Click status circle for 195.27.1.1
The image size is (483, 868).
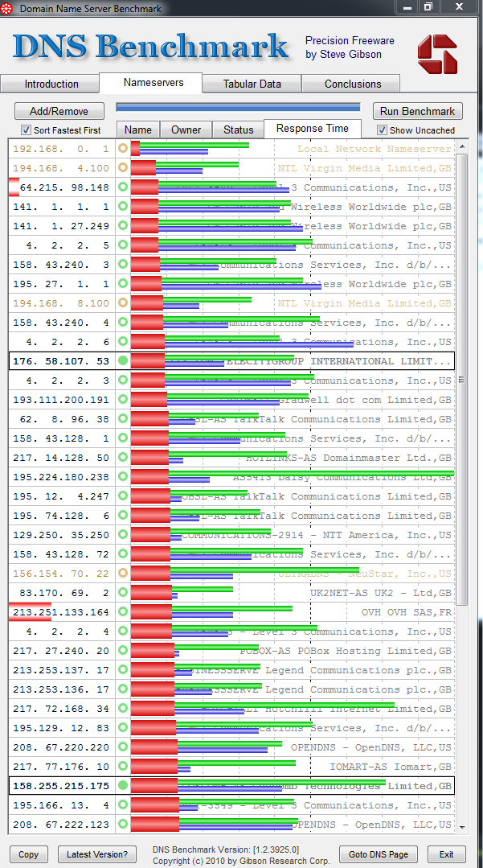tap(123, 284)
